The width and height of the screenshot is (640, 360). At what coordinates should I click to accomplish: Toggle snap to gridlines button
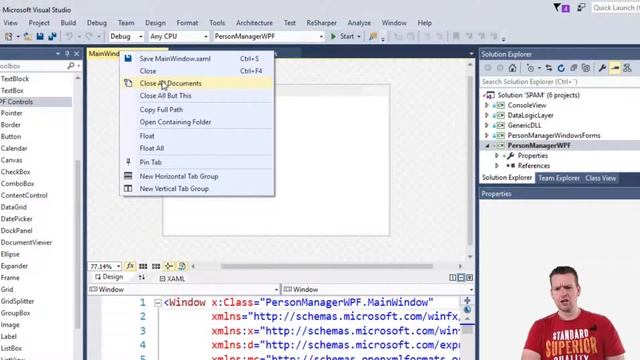point(156,266)
